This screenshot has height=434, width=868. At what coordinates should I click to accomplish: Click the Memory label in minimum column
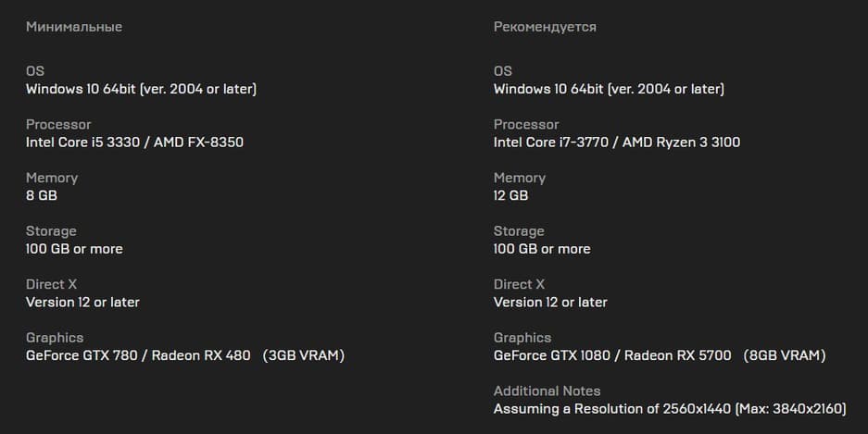pos(52,178)
